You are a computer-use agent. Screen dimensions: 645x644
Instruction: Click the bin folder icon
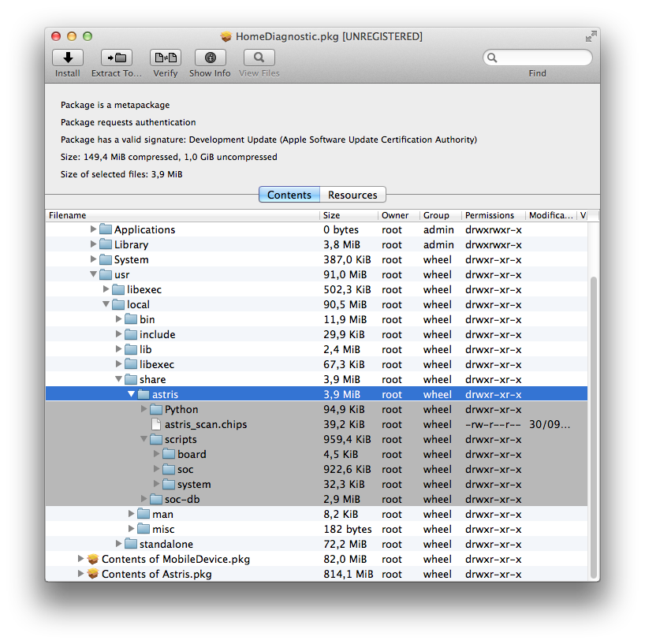(x=131, y=319)
